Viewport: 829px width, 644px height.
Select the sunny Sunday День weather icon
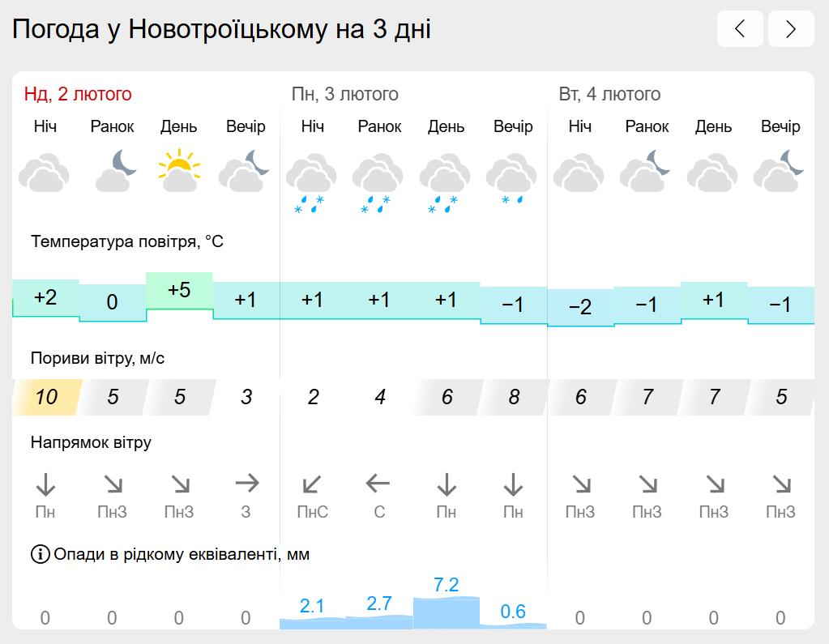(x=179, y=170)
